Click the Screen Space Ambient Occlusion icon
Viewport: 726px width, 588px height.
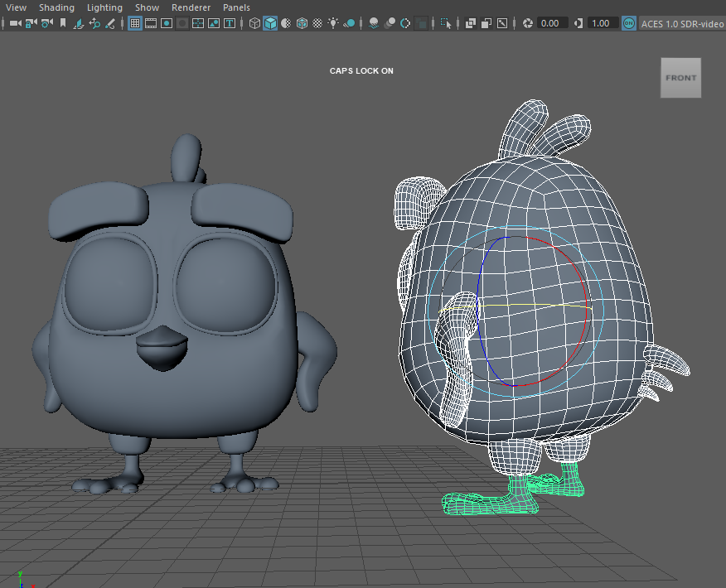374,23
